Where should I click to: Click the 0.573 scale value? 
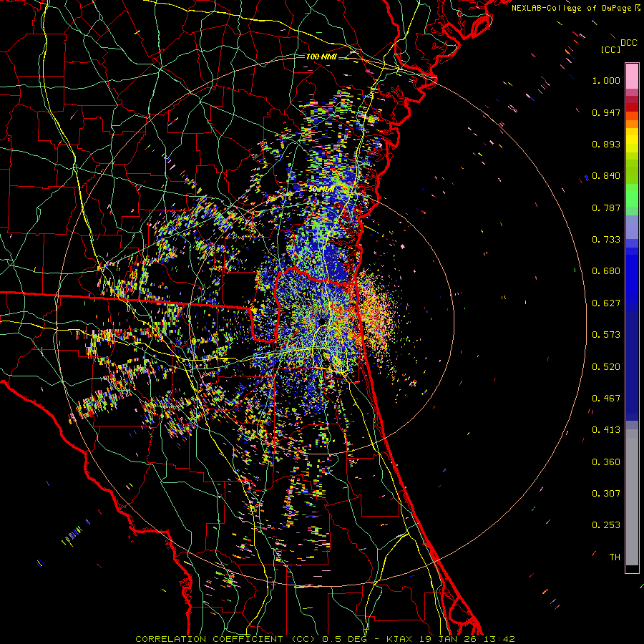point(606,335)
